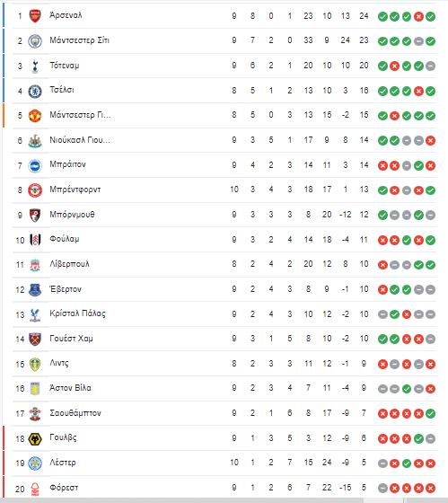Click Southampton's green win form marker
The width and height of the screenshot is (448, 503).
click(430, 414)
